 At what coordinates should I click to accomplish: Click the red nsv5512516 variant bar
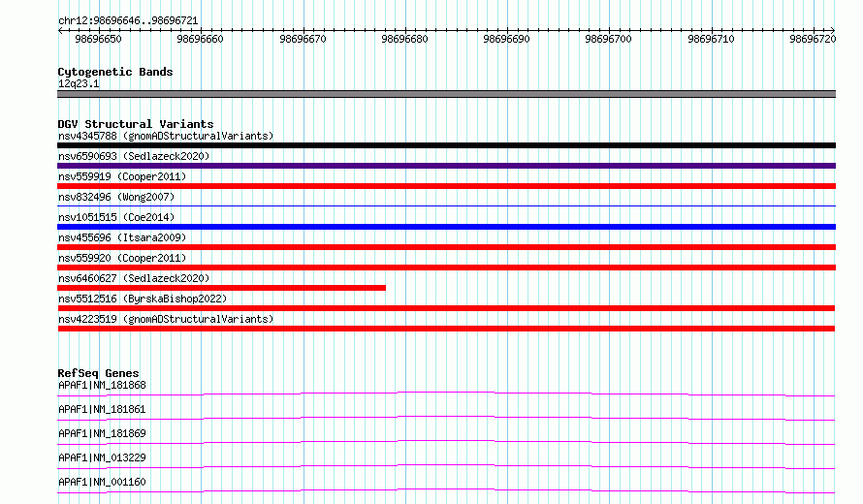446,308
